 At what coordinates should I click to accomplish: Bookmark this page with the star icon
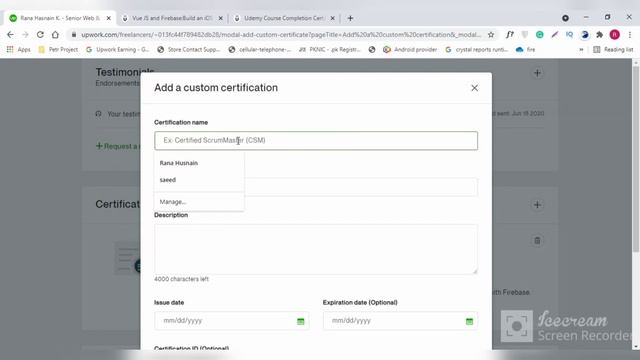491,35
